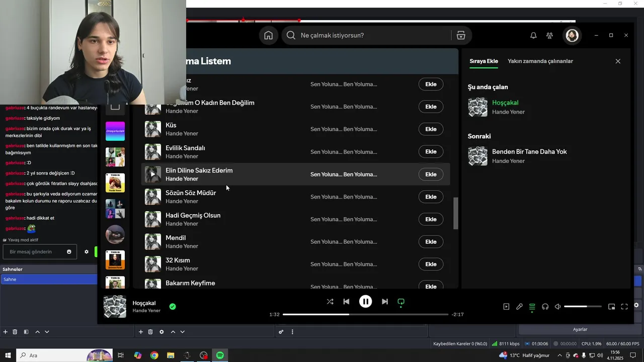Open Now Playing view icon

coord(506,307)
